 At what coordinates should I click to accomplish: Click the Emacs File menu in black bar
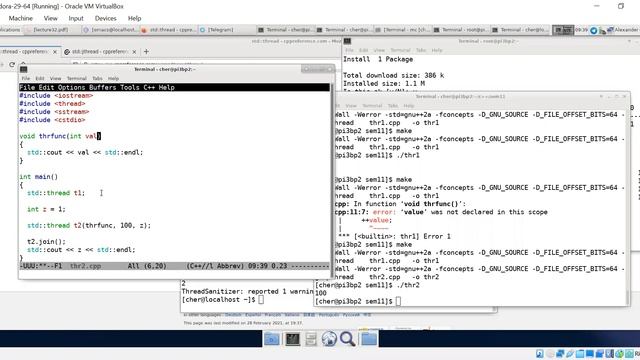27,87
